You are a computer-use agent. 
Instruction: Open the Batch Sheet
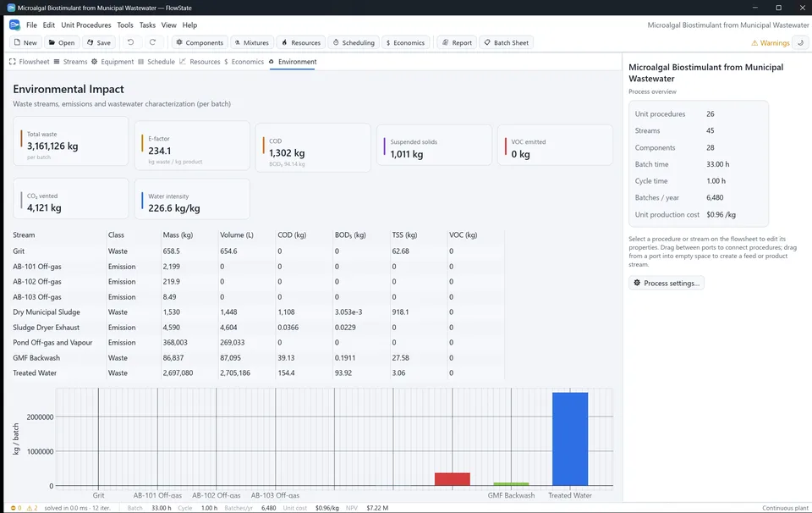pyautogui.click(x=506, y=42)
